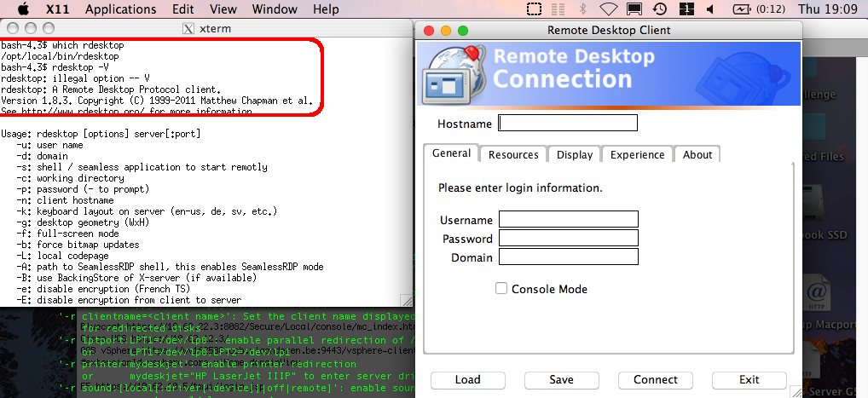Screen dimensions: 868x398
Task: Click the Exit button
Action: [x=749, y=380]
